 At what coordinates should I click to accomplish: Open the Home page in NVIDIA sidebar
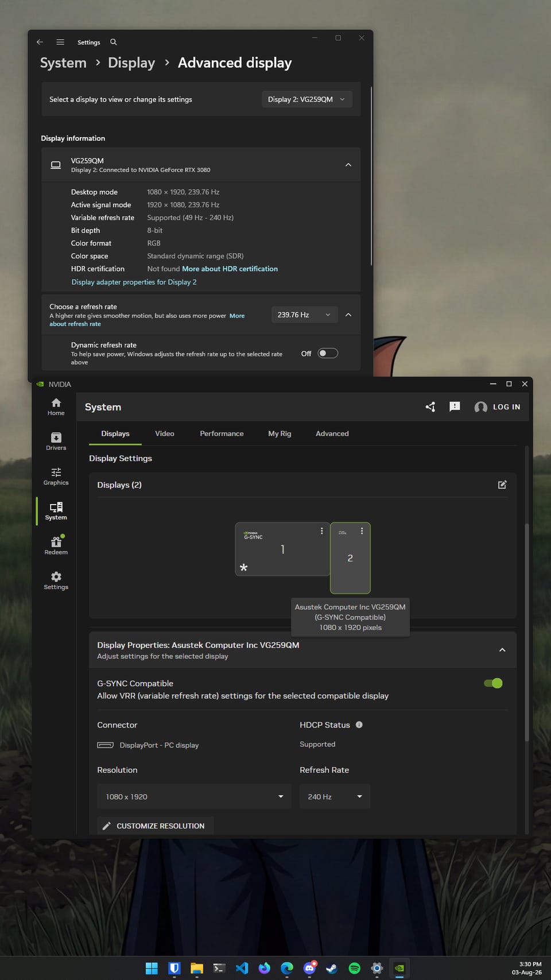(x=56, y=406)
